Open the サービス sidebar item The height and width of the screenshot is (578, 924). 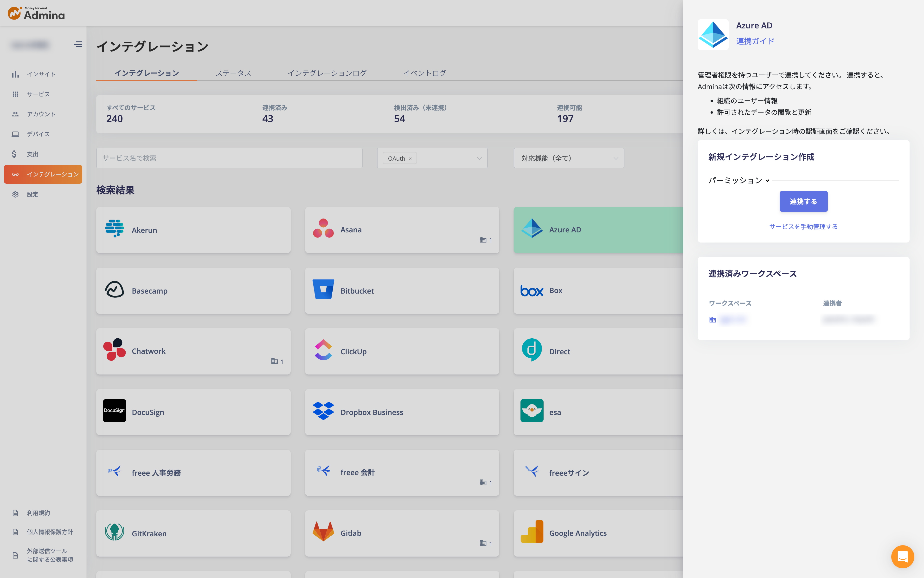point(38,94)
